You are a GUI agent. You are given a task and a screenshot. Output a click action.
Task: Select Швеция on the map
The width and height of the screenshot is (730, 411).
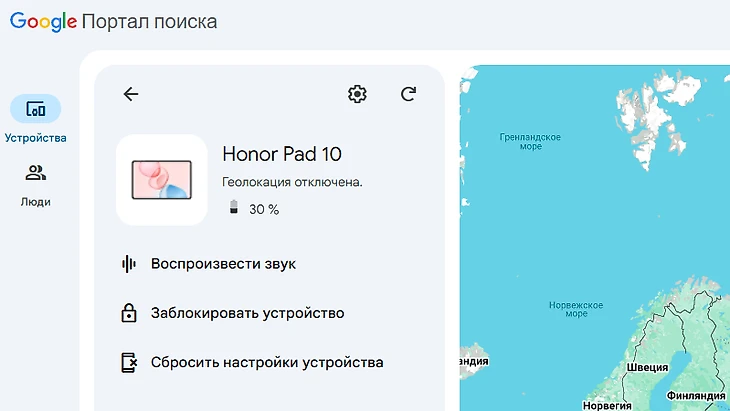pos(647,367)
